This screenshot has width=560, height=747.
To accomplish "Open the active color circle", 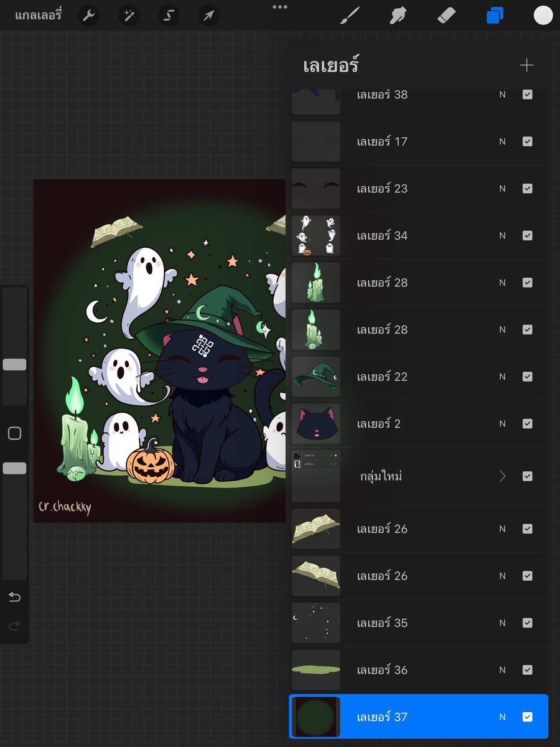I will click(x=543, y=16).
